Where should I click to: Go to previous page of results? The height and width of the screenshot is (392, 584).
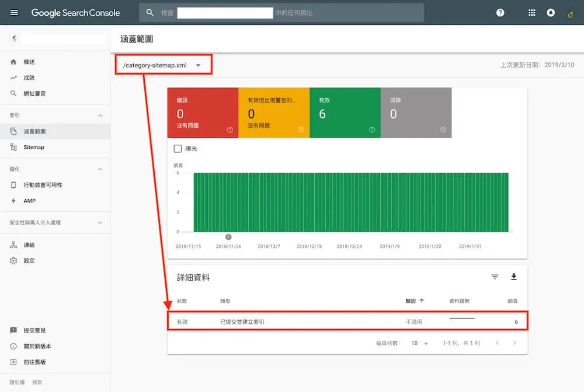pyautogui.click(x=497, y=343)
